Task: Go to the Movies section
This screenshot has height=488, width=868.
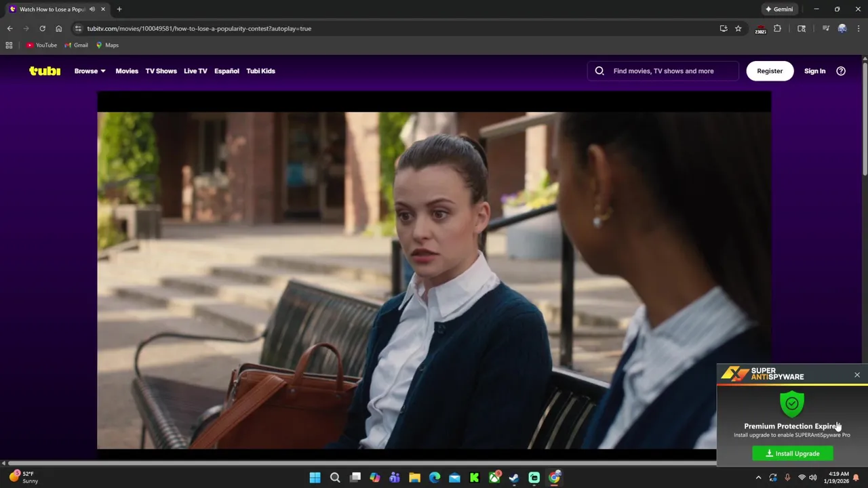Action: coord(127,70)
